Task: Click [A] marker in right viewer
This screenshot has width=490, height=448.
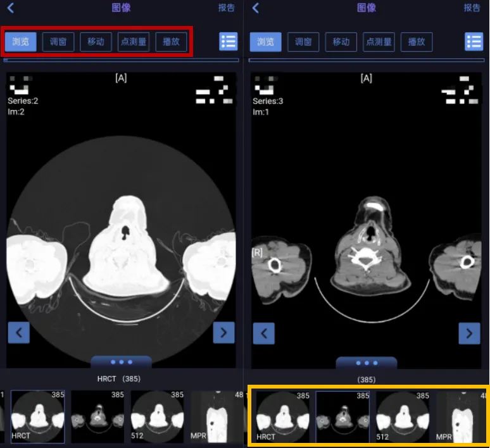Action: pos(367,78)
